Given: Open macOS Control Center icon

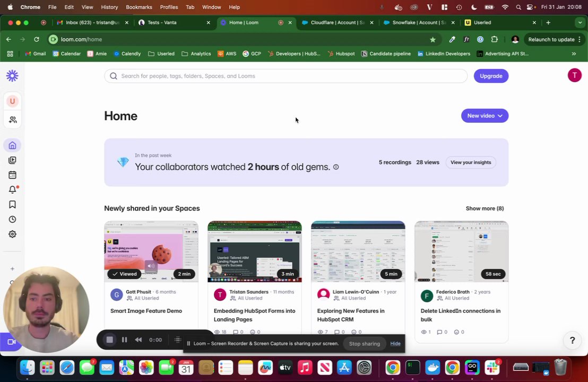Looking at the screenshot, I should coord(530,7).
